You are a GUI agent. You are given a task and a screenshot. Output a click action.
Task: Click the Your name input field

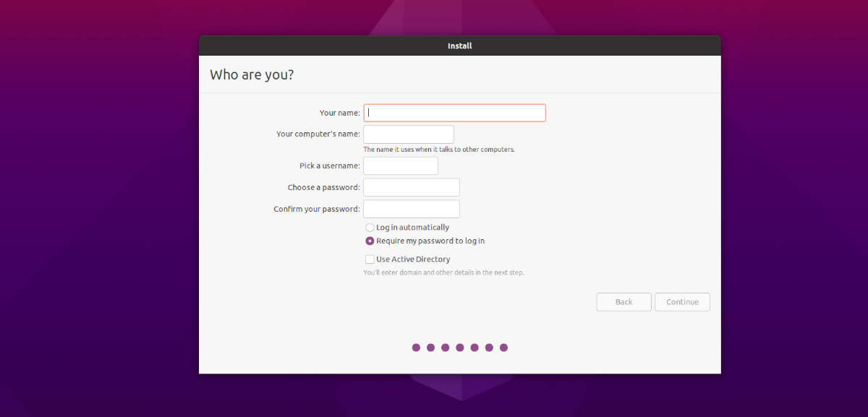click(x=454, y=113)
